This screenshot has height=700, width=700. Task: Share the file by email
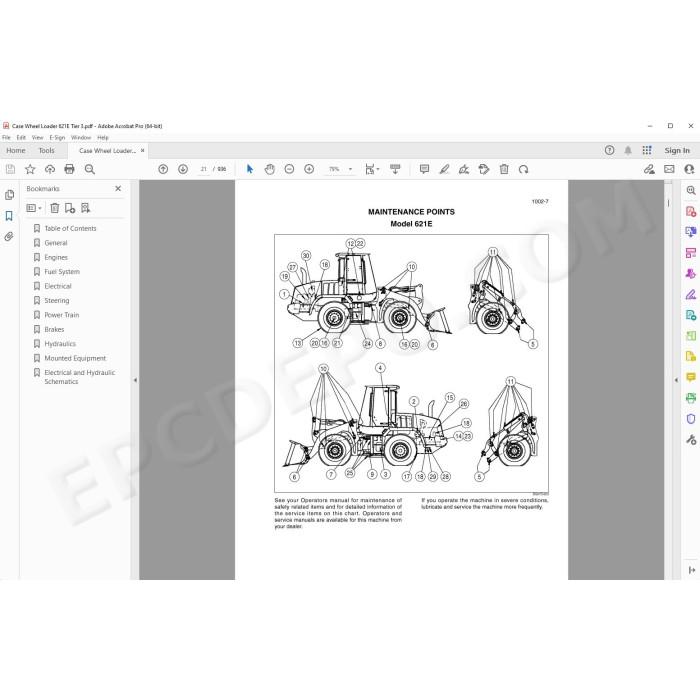669,169
